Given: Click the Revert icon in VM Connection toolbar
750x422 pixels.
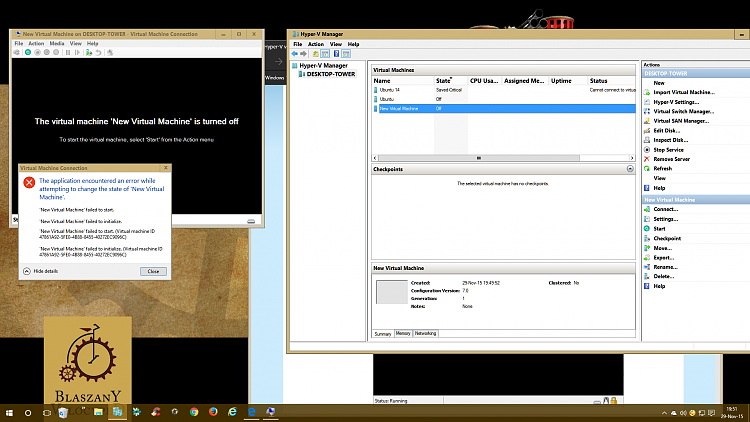Looking at the screenshot, I should 98,53.
